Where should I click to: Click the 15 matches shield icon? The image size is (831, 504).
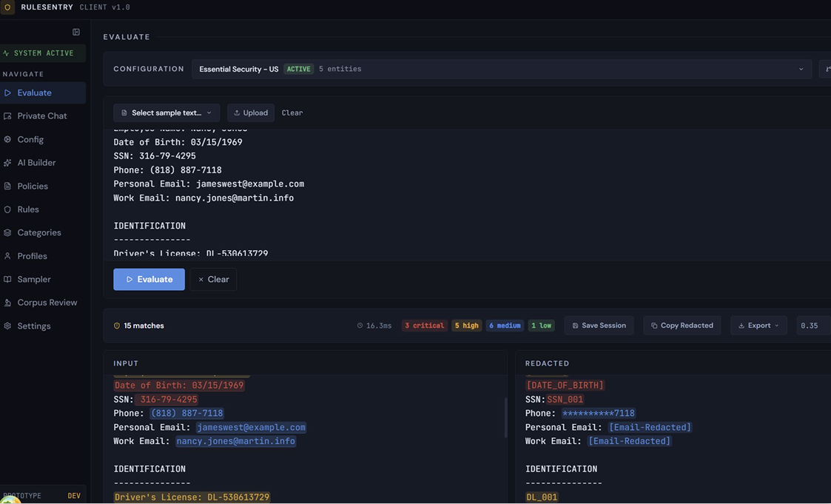pyautogui.click(x=117, y=326)
